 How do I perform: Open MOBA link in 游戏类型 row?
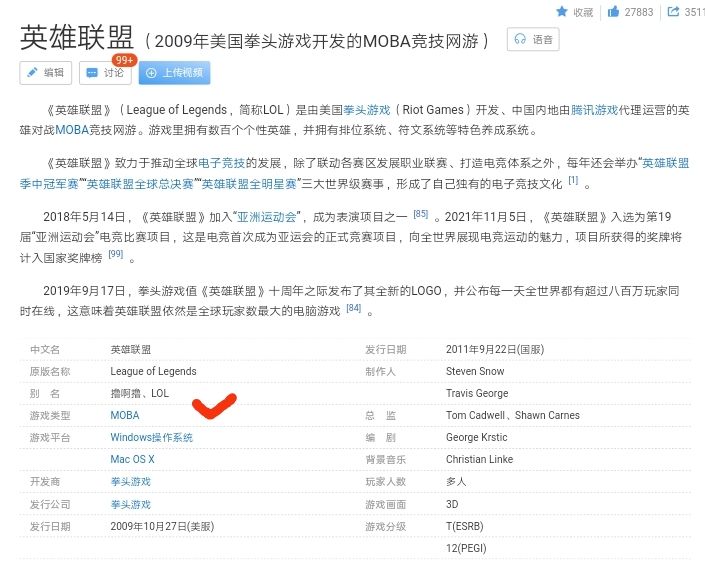point(125,415)
